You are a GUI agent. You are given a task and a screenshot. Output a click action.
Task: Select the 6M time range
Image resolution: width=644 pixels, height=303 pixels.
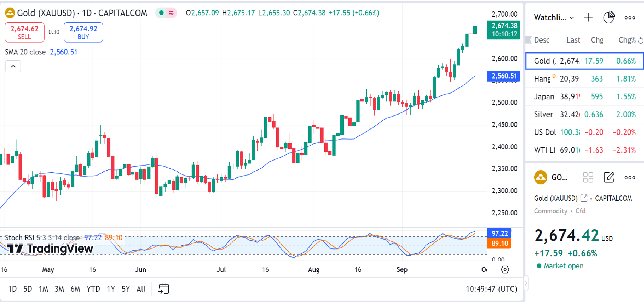pyautogui.click(x=75, y=289)
